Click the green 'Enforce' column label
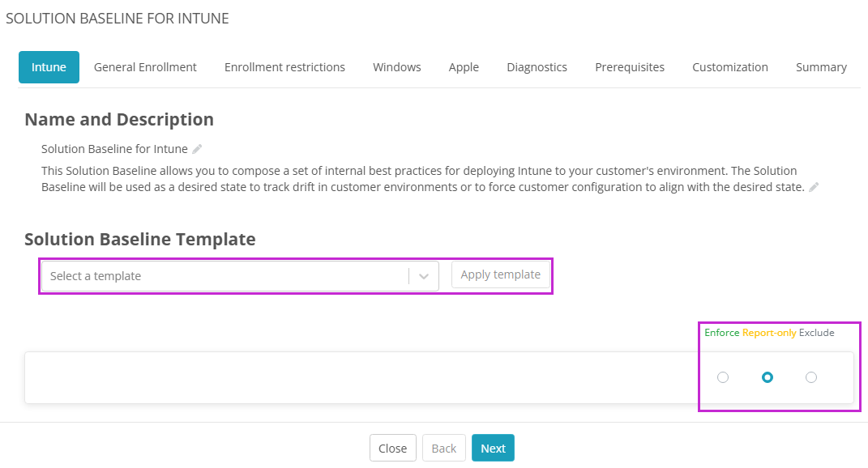868x468 pixels. tap(722, 333)
